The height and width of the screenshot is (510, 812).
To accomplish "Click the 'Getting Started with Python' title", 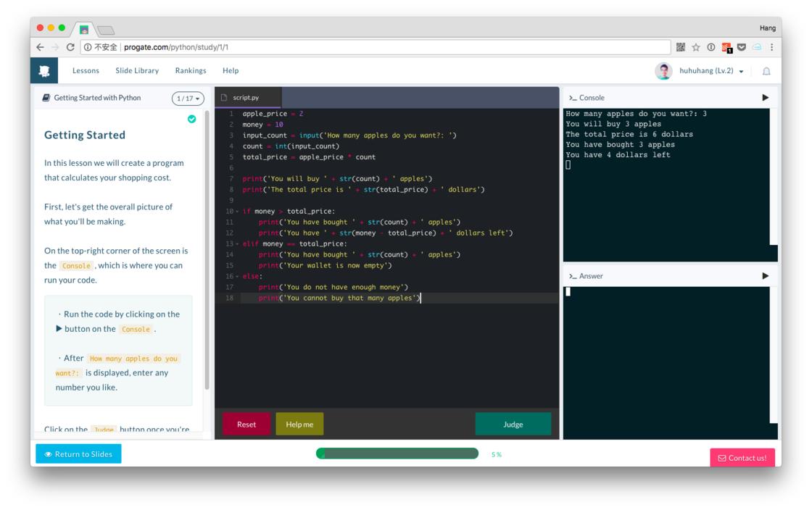I will [97, 98].
